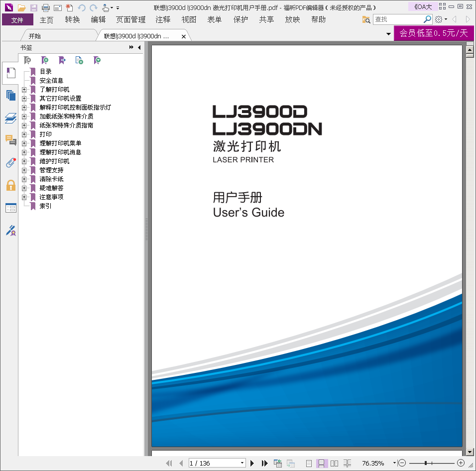The image size is (476, 471).
Task: Open the tab list dropdown arrow
Action: coord(388,34)
